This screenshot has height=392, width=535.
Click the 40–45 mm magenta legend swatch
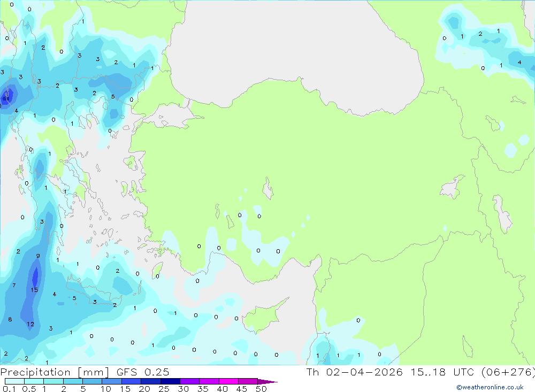[228, 381]
